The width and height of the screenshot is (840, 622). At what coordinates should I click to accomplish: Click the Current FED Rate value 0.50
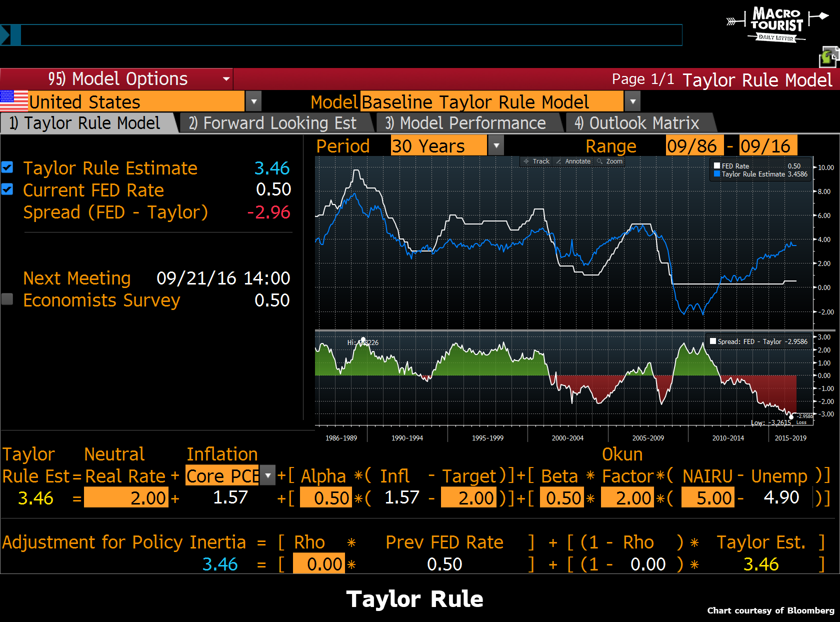[x=273, y=189]
